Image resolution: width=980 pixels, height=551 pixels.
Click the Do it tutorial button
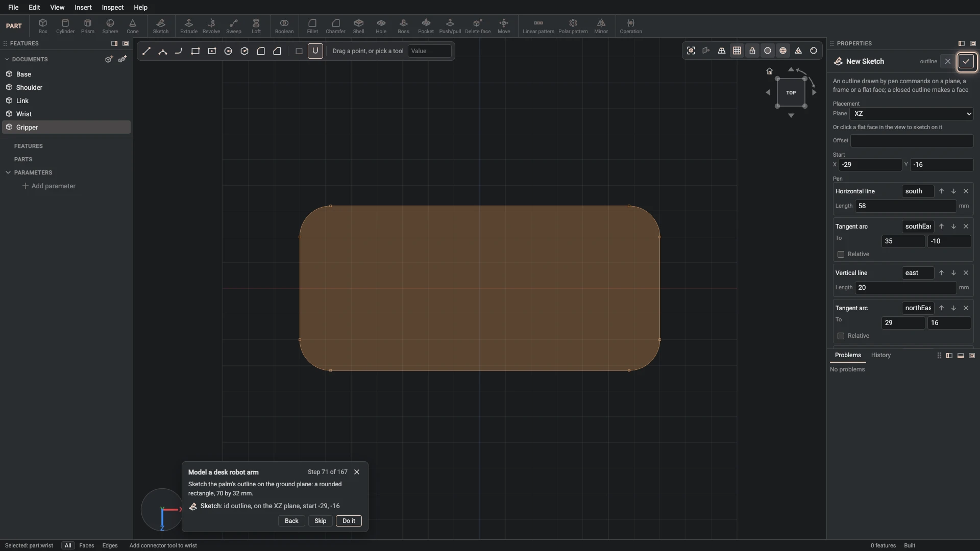tap(349, 521)
